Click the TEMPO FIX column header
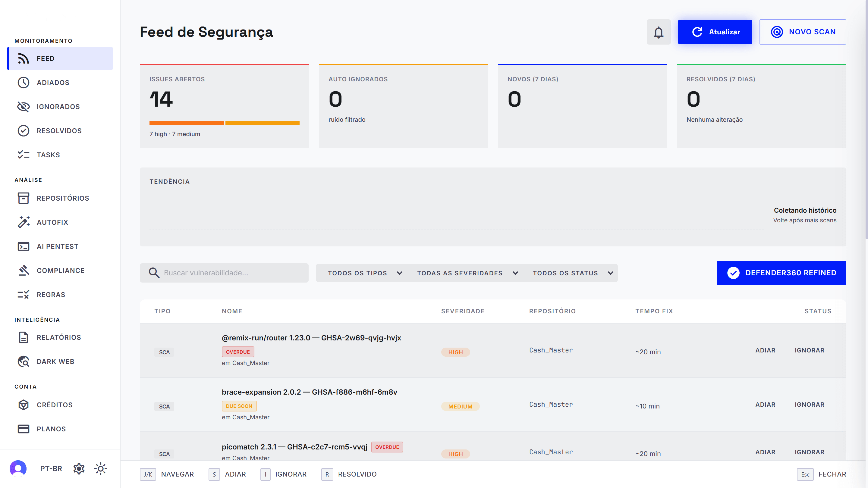This screenshot has height=488, width=868. pos(654,311)
